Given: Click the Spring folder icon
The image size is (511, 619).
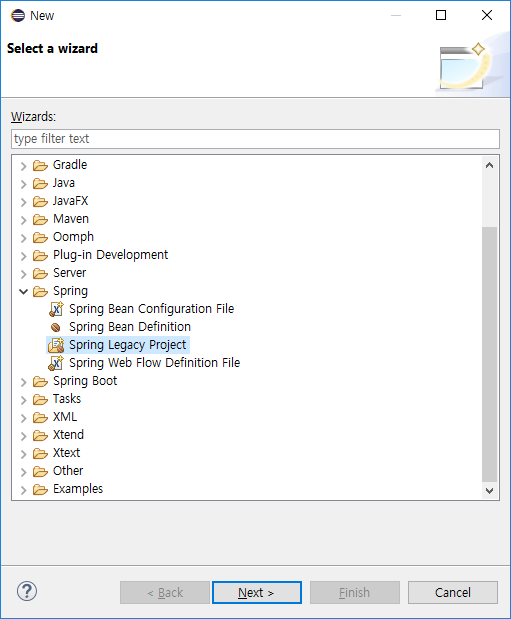Looking at the screenshot, I should tap(40, 291).
